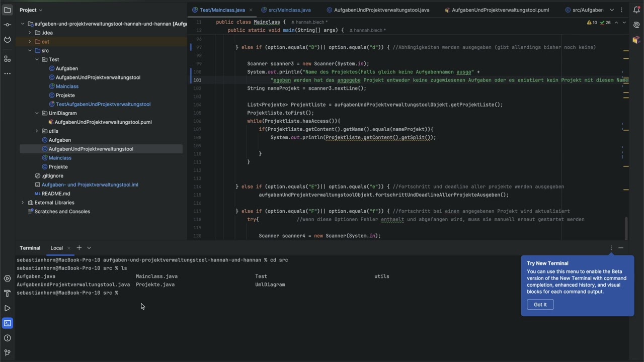Collapse the root project folder
644x362 pixels.
pos(23,24)
